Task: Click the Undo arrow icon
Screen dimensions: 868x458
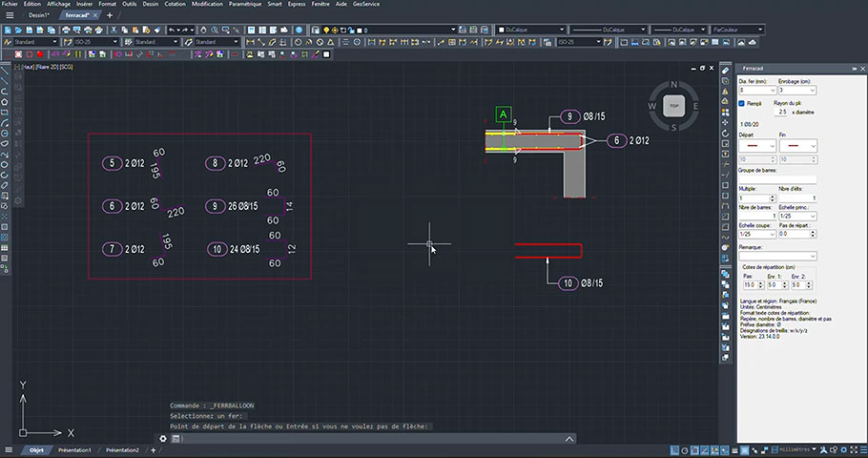Action: [x=172, y=30]
